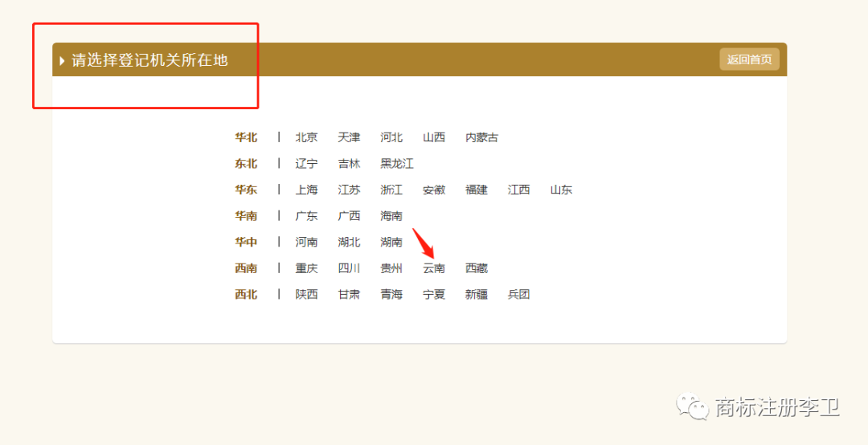
Task: Select 山东 province link
Action: coord(561,190)
